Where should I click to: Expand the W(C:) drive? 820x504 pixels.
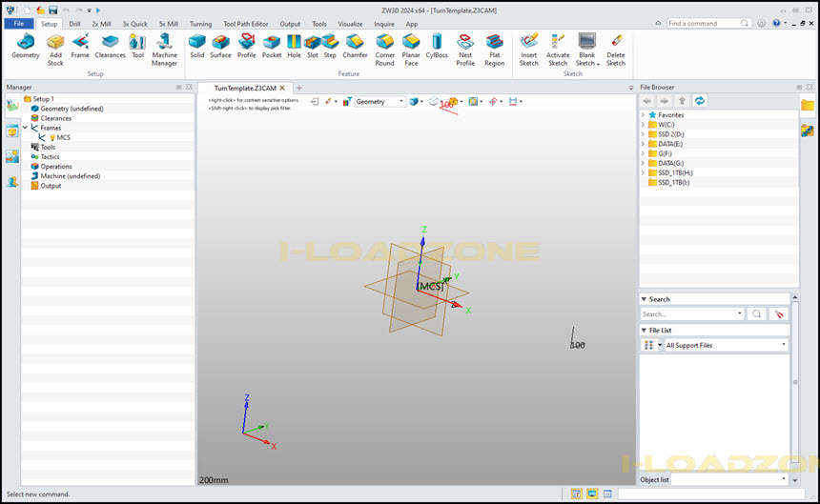(643, 124)
